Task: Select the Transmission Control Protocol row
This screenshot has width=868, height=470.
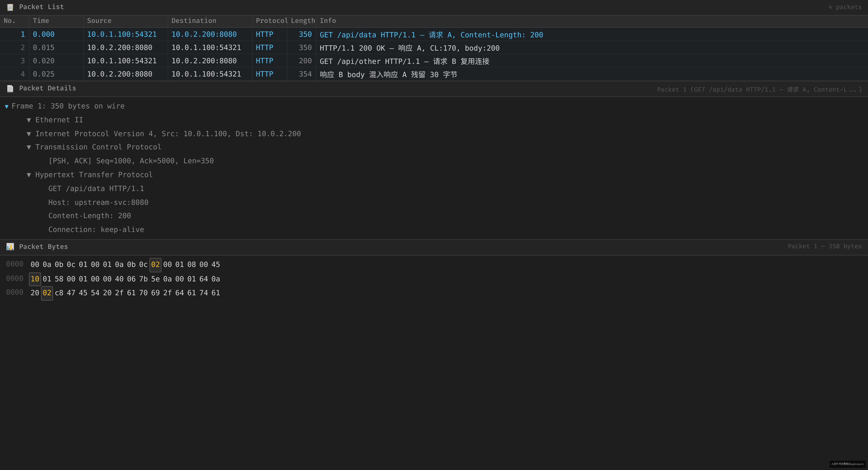Action: click(x=98, y=147)
